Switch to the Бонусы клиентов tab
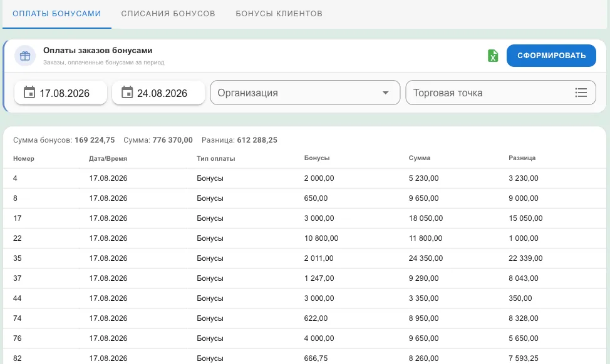The height and width of the screenshot is (364, 610). pos(279,14)
